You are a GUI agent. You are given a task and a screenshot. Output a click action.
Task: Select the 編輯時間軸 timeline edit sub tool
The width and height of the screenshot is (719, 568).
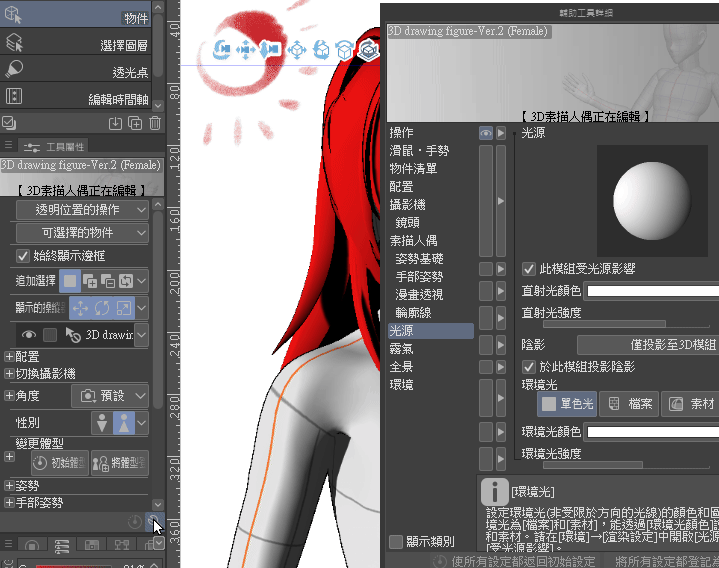pos(75,97)
